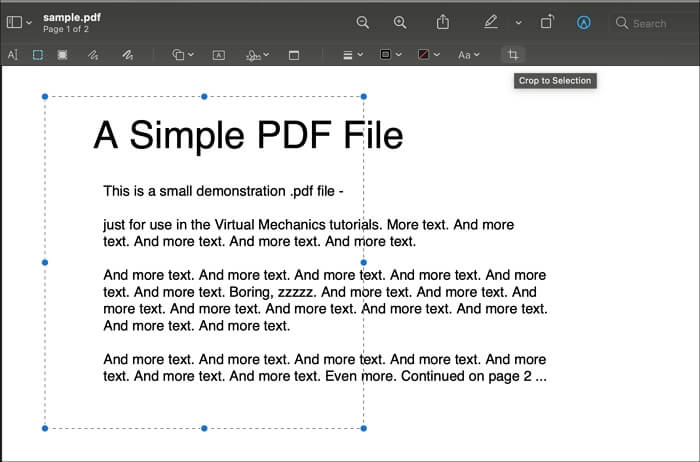The width and height of the screenshot is (700, 462).
Task: Expand the sidebar view options chevron
Action: tap(29, 22)
